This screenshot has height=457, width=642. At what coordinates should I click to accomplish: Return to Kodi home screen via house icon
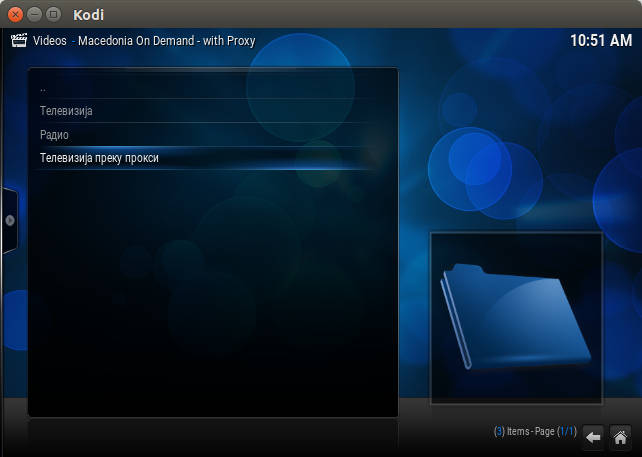pos(620,437)
